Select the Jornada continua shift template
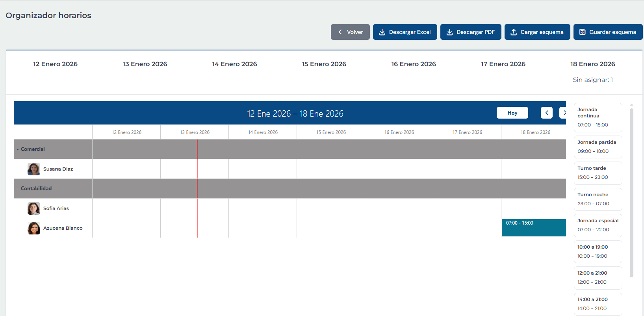This screenshot has width=644, height=316. click(x=598, y=117)
